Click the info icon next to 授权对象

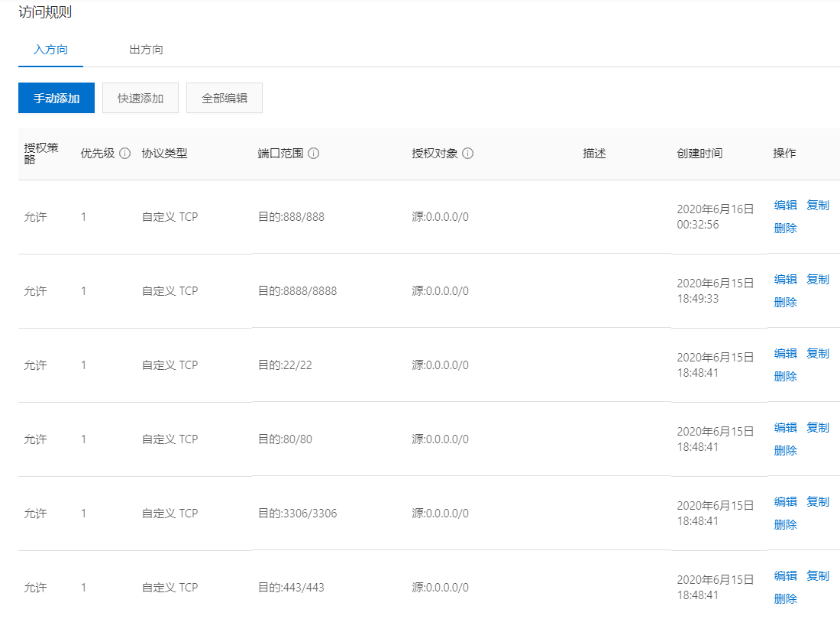click(x=467, y=154)
